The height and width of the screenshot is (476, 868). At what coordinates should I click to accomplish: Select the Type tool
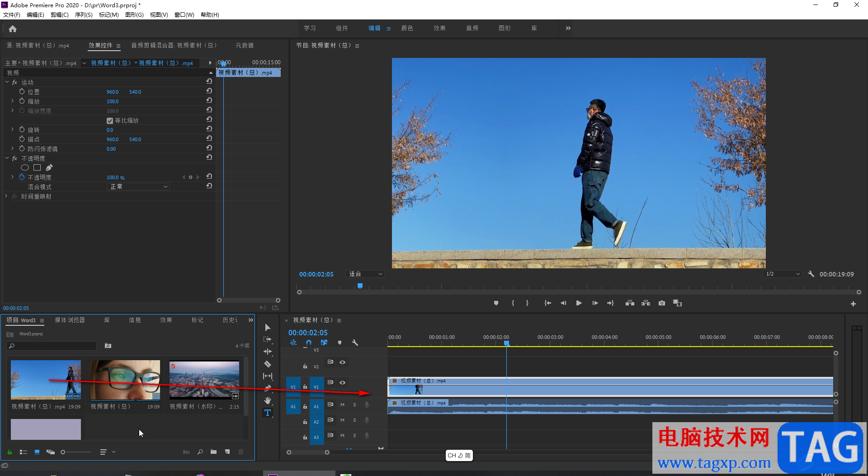(268, 413)
